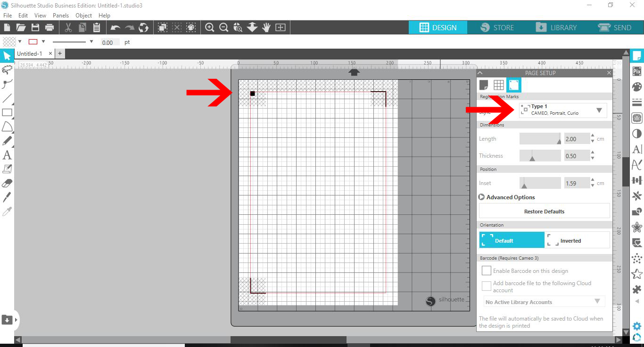Set orientation to Inverted
644x347 pixels.
tap(577, 240)
